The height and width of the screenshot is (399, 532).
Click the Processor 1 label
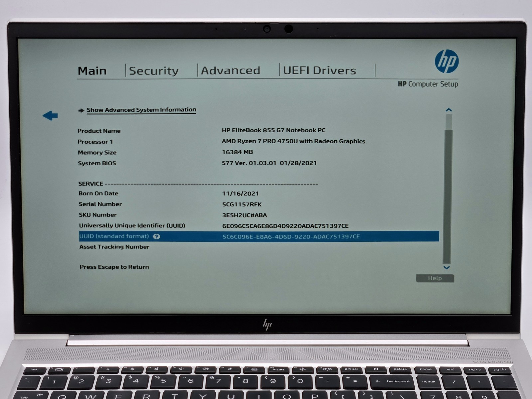tap(95, 142)
